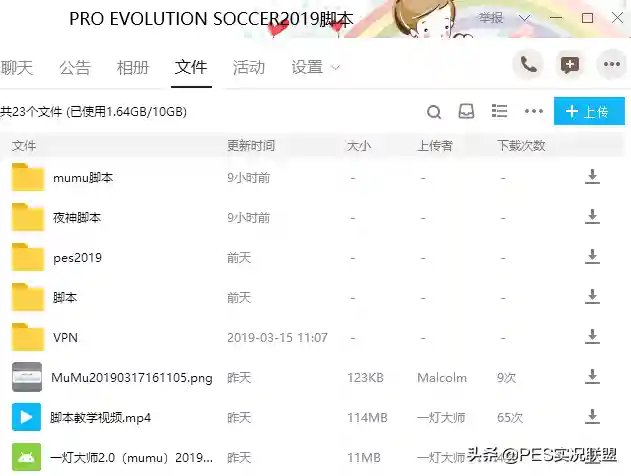Select file 一灯大师2.0 (mumu) 2019...
The image size is (631, 476).
[131, 457]
